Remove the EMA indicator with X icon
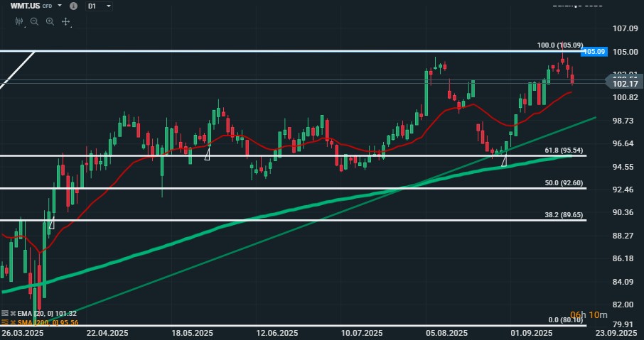644x340 pixels. tap(14, 313)
